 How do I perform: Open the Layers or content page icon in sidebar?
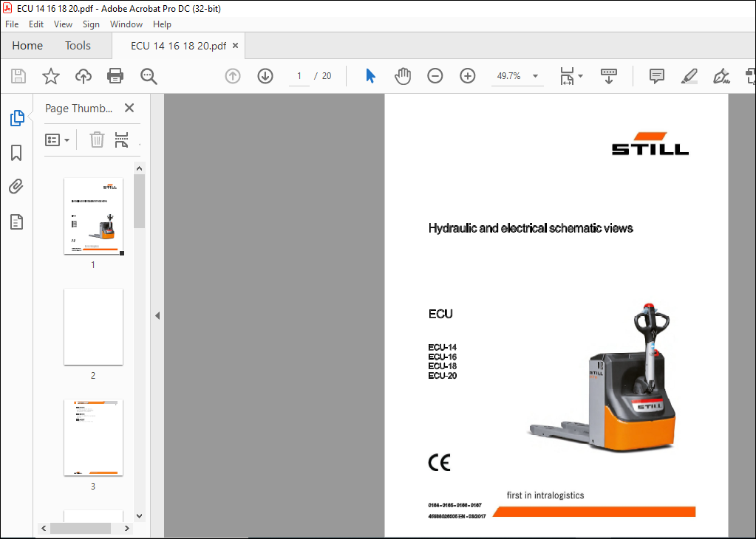click(16, 222)
